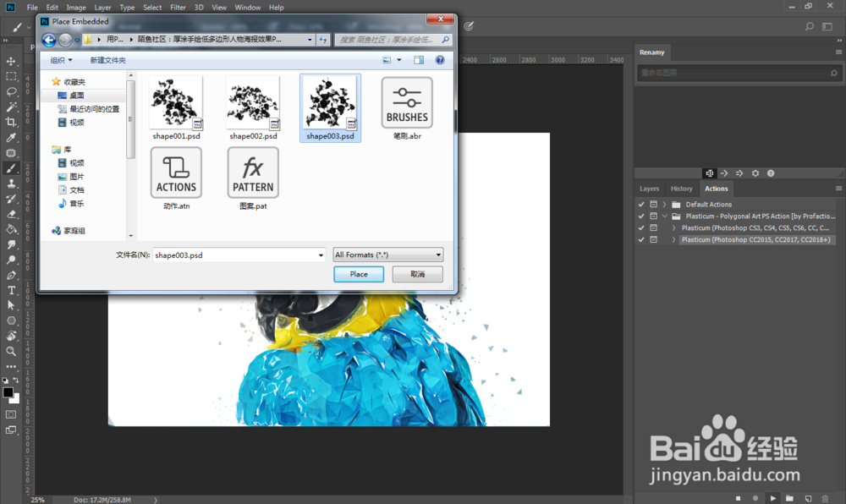Select the Paint Bucket tool

click(x=11, y=229)
